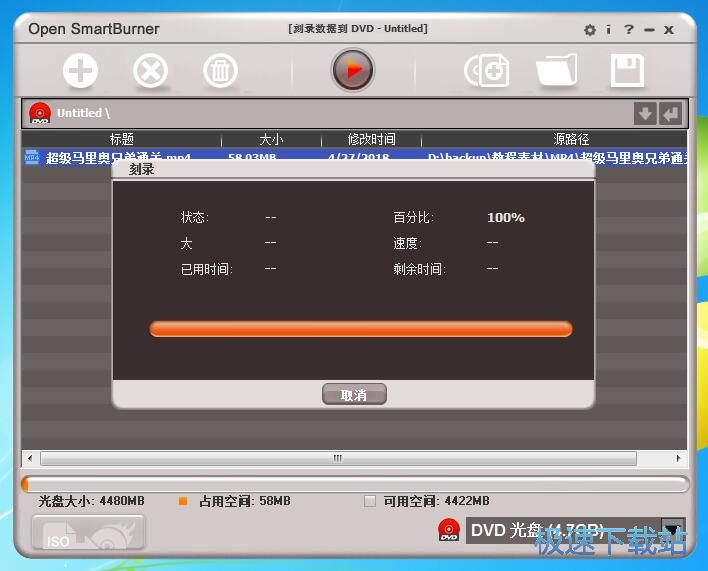Screen dimensions: 708x571
Task: Click the remove item X icon
Action: pos(150,71)
